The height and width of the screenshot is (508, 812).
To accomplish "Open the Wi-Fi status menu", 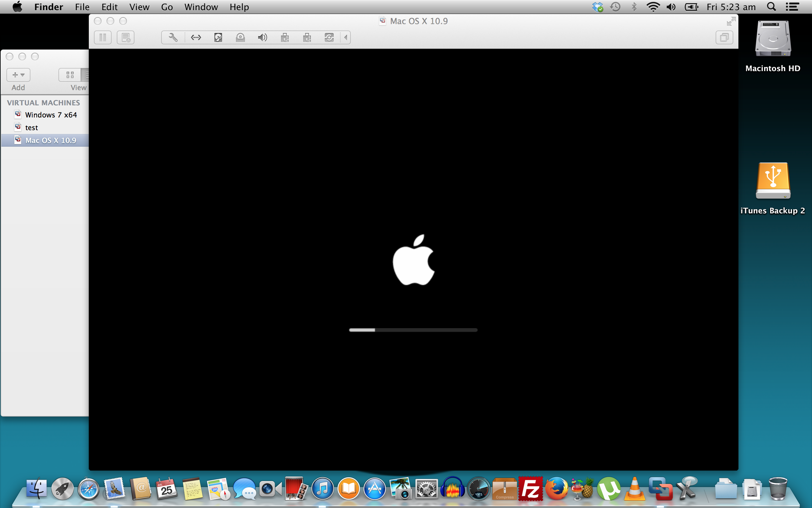I will click(x=653, y=7).
